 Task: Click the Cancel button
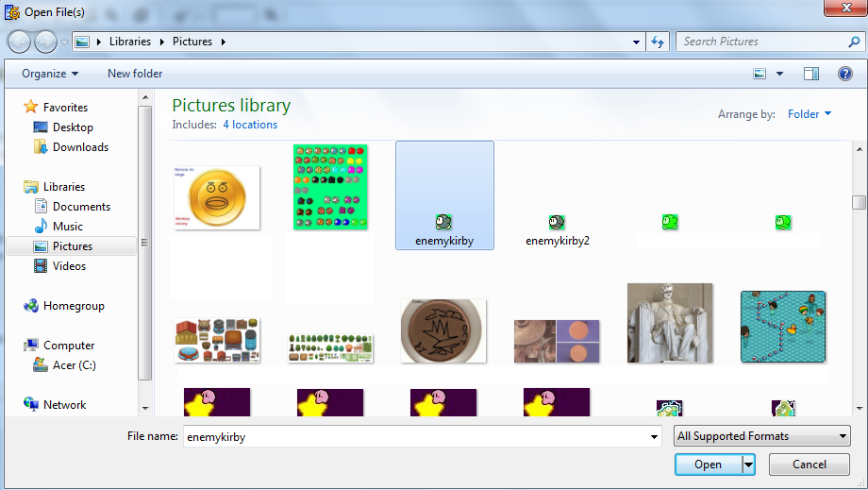(810, 465)
